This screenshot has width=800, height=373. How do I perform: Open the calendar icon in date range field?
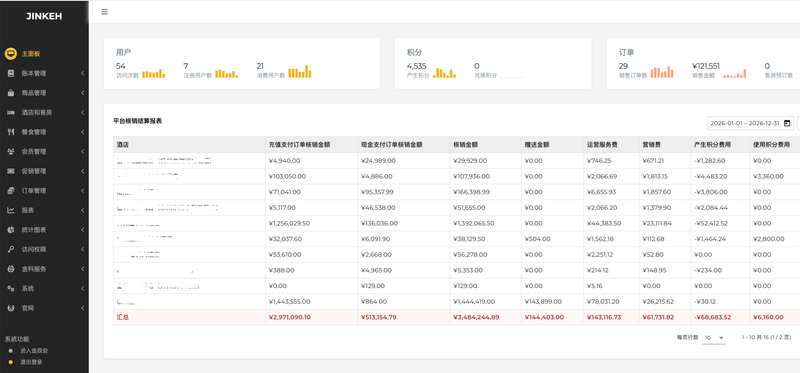coord(787,123)
